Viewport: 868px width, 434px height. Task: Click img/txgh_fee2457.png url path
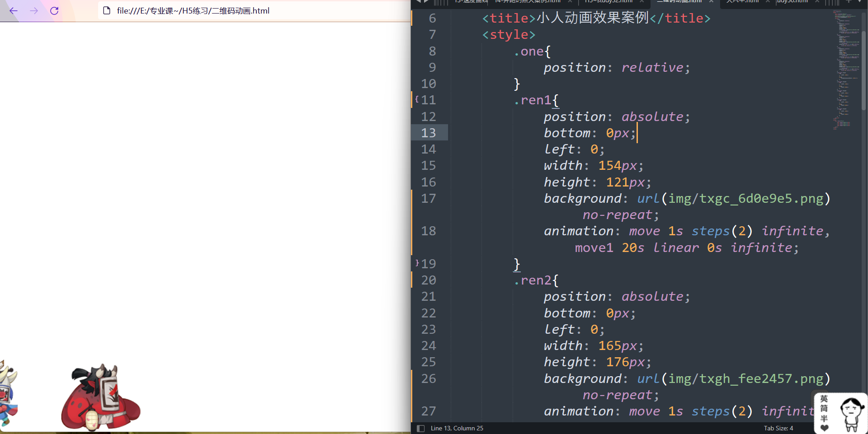[x=746, y=378]
